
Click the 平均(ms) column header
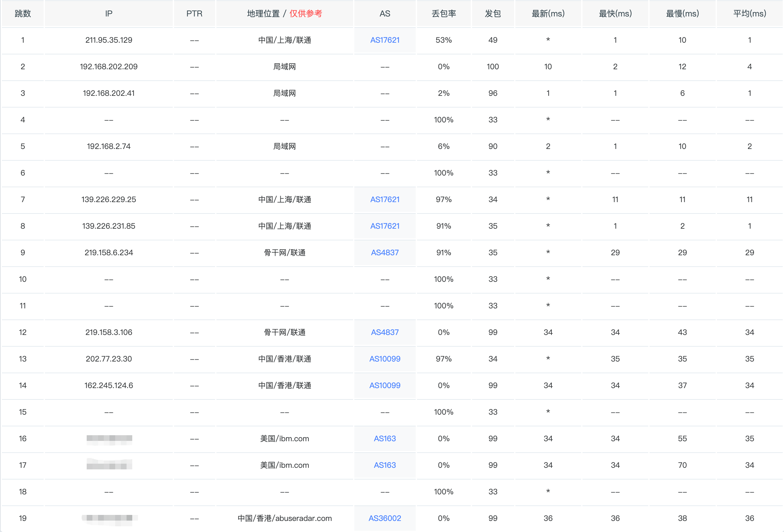[749, 14]
